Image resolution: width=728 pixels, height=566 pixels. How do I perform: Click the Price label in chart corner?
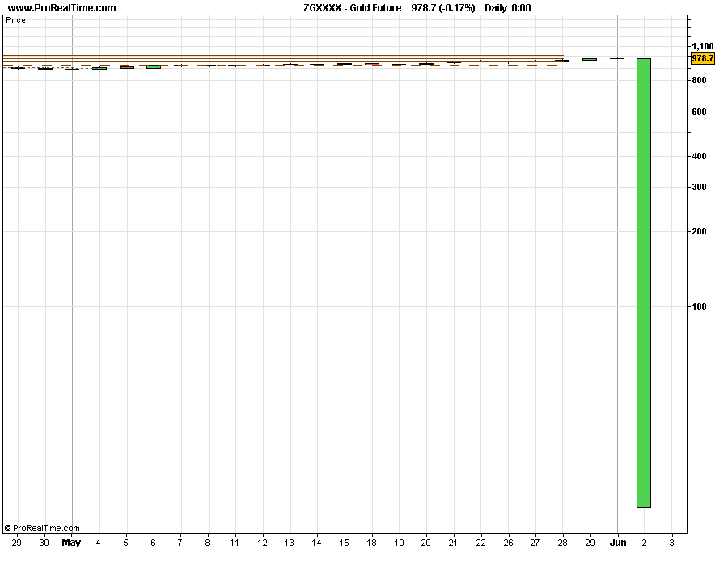pyautogui.click(x=16, y=20)
